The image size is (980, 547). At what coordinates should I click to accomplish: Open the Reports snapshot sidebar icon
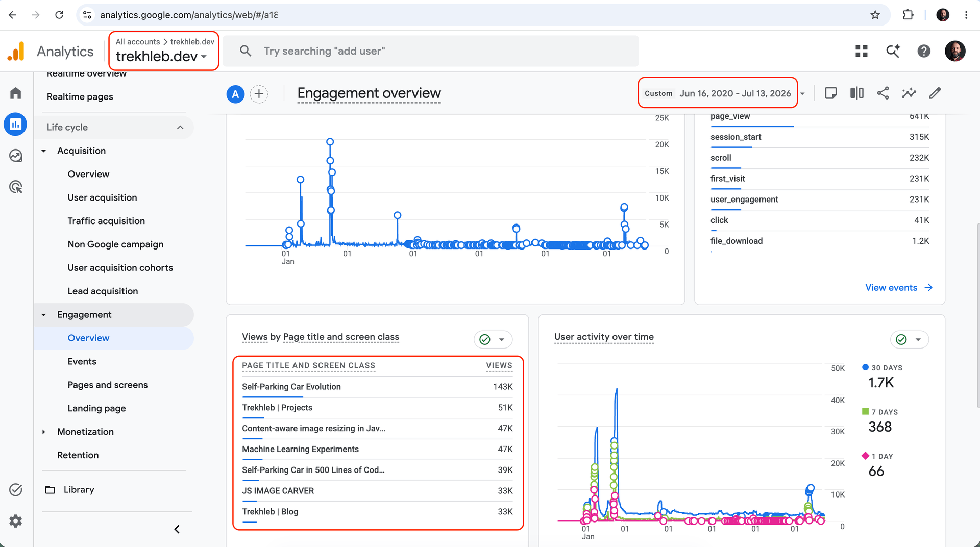click(x=15, y=125)
